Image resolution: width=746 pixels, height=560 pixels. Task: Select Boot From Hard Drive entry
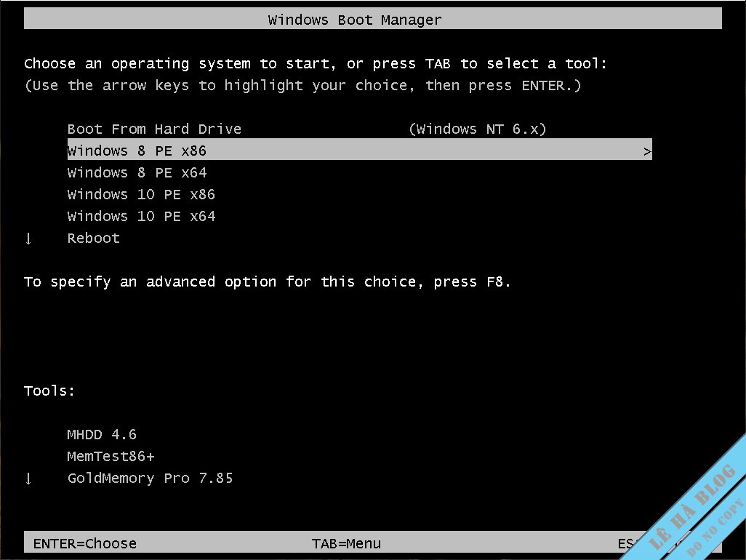tap(154, 129)
